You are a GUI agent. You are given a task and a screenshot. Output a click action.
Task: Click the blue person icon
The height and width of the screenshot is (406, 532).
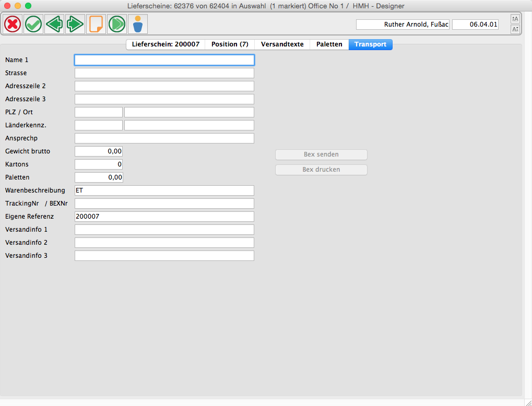point(138,24)
